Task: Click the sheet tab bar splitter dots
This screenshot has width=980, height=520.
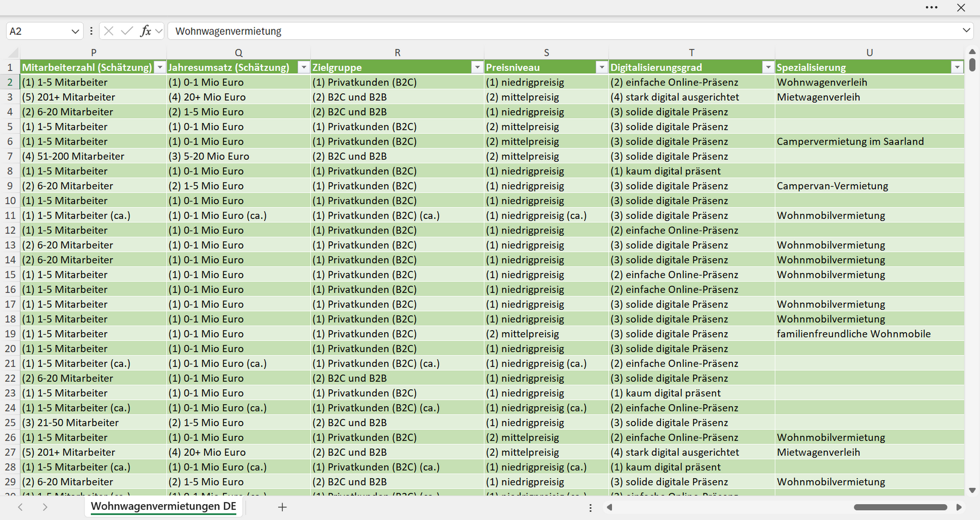Action: [x=590, y=507]
